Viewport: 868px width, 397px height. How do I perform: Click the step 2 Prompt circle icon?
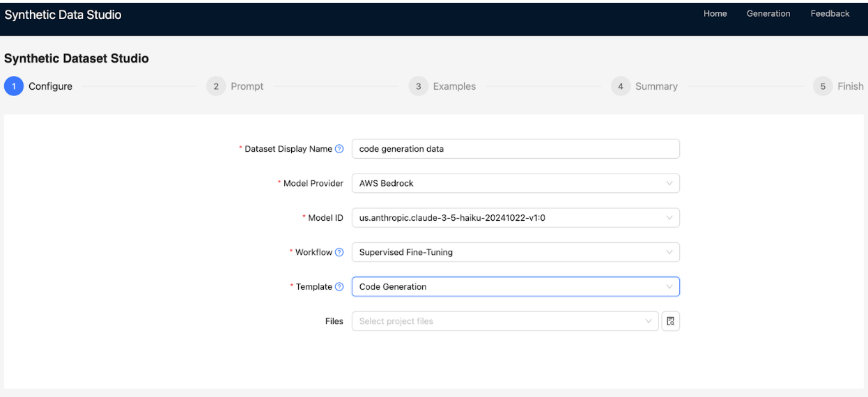pyautogui.click(x=216, y=86)
